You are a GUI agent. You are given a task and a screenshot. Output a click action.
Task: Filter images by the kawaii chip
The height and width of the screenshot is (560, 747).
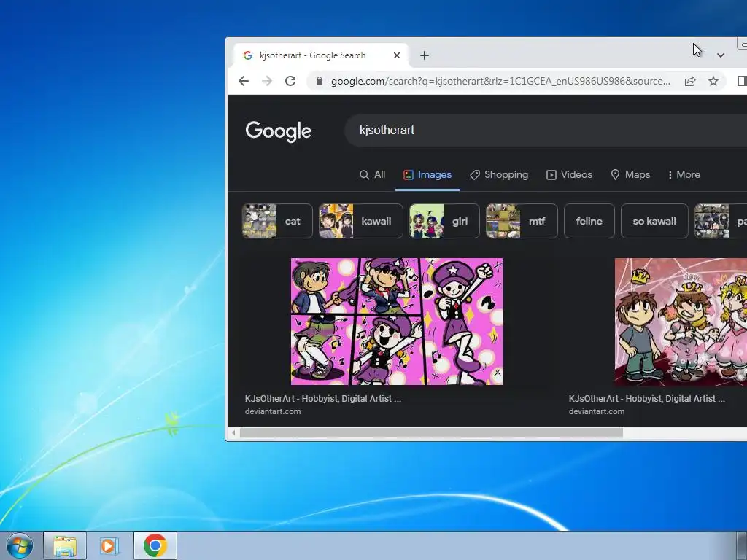360,221
